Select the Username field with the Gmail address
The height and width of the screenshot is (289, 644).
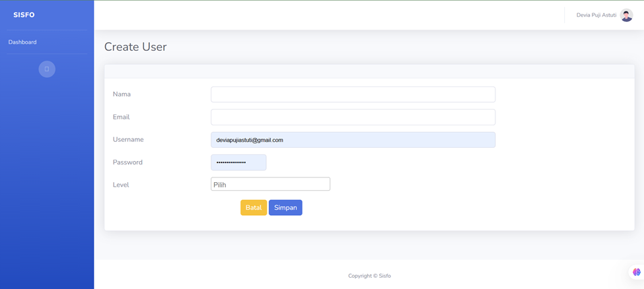coord(353,140)
